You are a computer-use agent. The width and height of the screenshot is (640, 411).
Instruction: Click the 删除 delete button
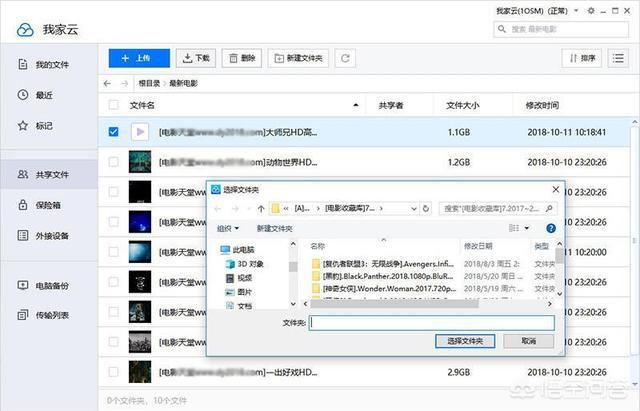click(x=242, y=58)
